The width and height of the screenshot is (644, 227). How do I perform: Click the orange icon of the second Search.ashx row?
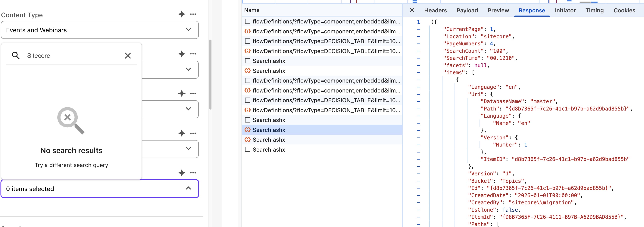(x=248, y=71)
